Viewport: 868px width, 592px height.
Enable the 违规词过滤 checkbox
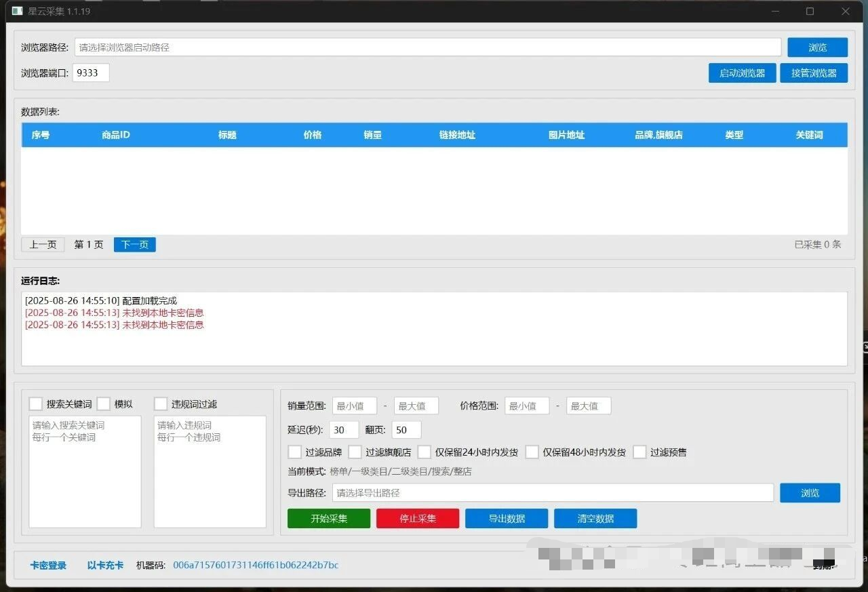(161, 404)
